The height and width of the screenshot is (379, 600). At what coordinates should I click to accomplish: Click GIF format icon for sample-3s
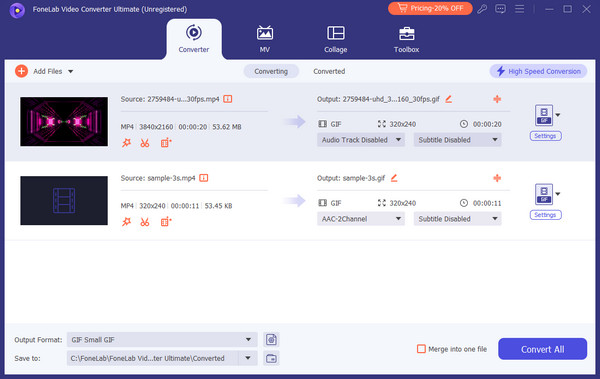coord(544,194)
